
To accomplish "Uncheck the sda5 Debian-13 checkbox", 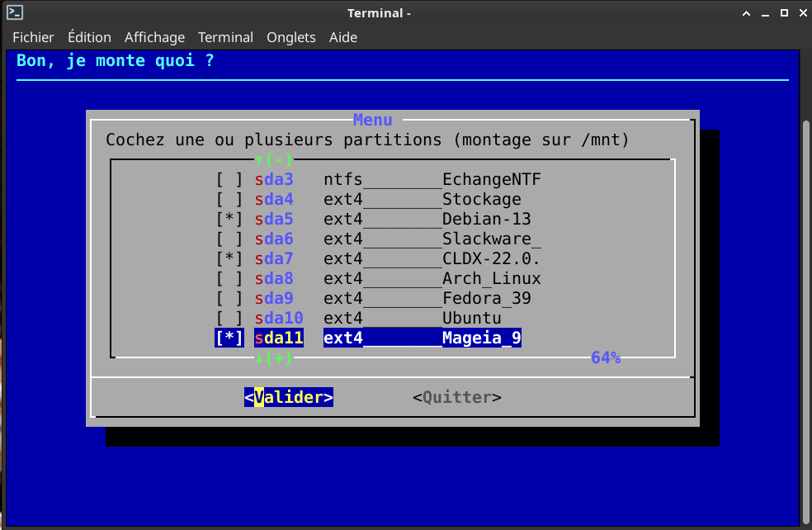I will click(229, 219).
